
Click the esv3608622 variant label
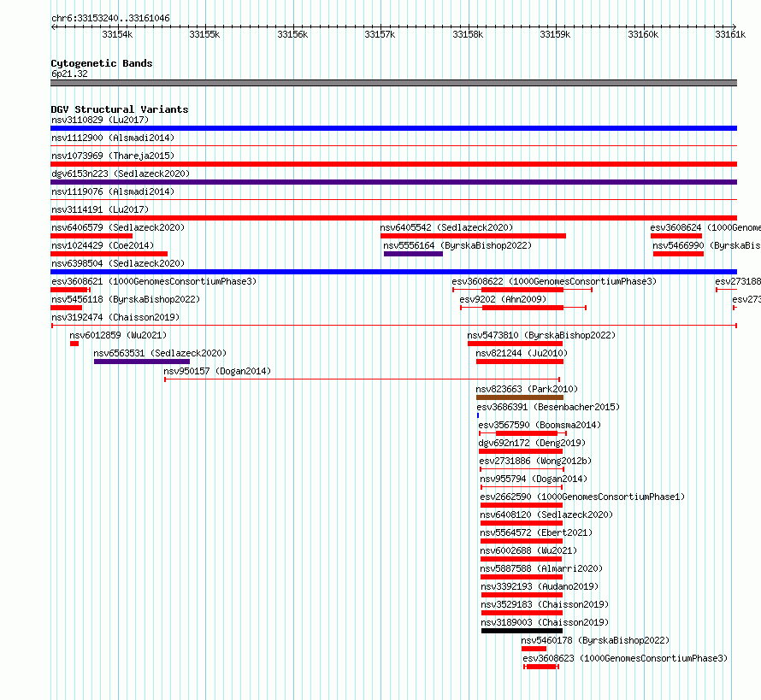point(554,281)
